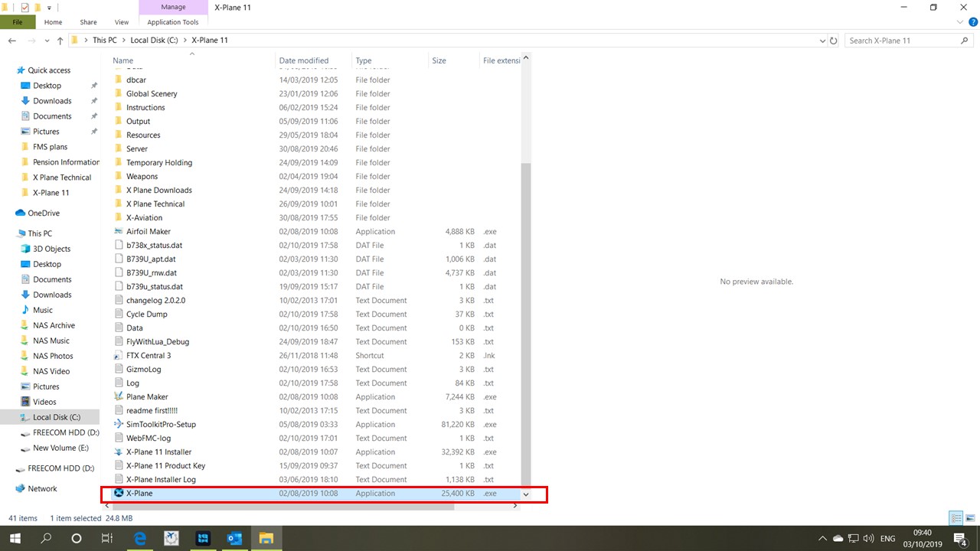This screenshot has width=980, height=551.
Task: Open Pension Information quick access folder
Action: pyautogui.click(x=66, y=162)
